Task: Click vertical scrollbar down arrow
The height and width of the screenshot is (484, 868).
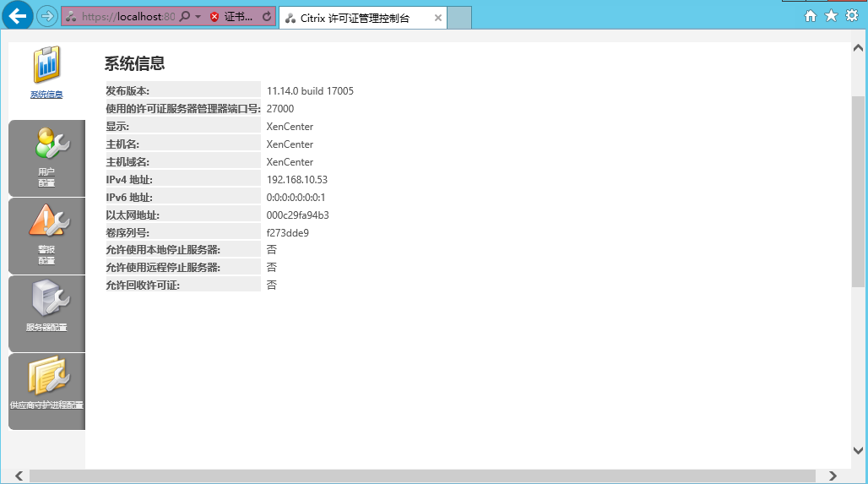Action: click(x=858, y=450)
